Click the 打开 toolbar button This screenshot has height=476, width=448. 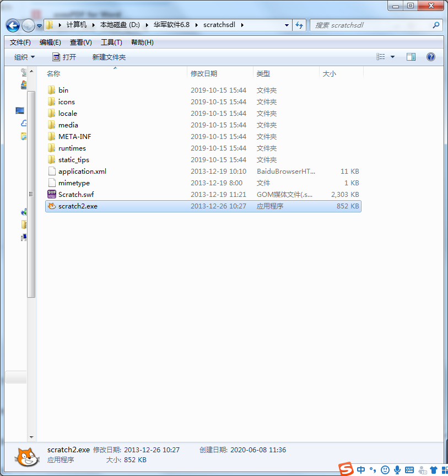pyautogui.click(x=64, y=57)
